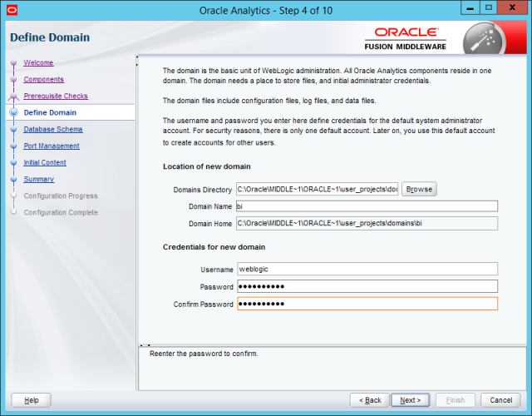
Task: Browse for a domains directory
Action: point(419,189)
